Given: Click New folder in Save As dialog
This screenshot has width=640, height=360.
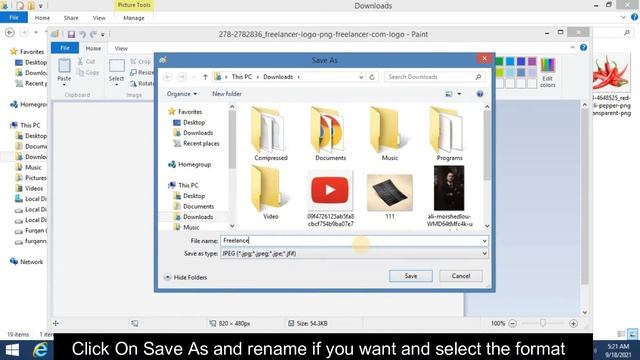Looking at the screenshot, I should 227,94.
